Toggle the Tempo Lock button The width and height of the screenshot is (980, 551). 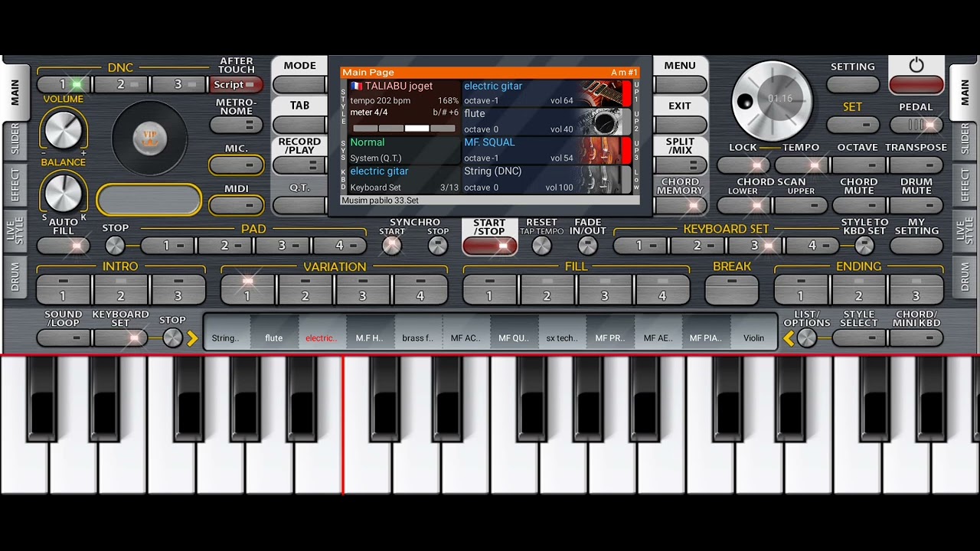[x=743, y=165]
